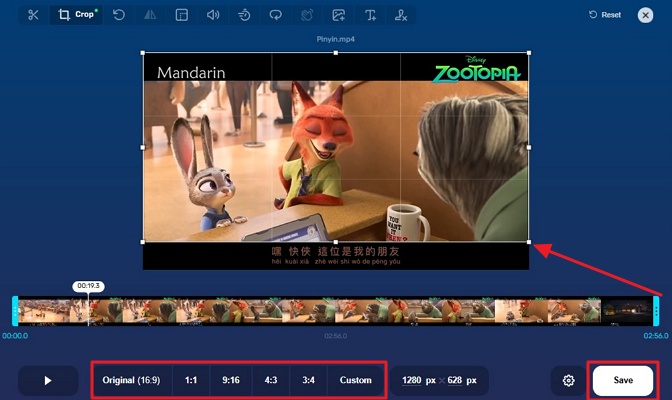Click the Rotate tool icon
The width and height of the screenshot is (672, 400).
tap(119, 15)
